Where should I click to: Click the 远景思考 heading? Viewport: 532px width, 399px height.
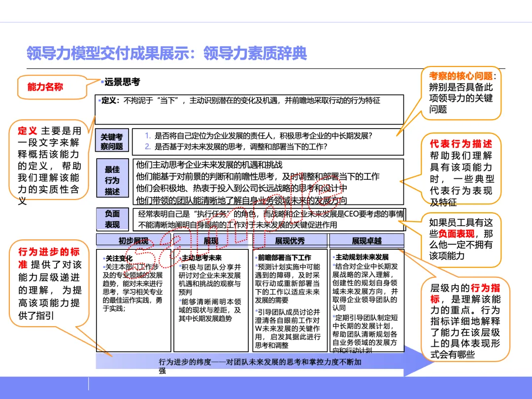[122, 82]
